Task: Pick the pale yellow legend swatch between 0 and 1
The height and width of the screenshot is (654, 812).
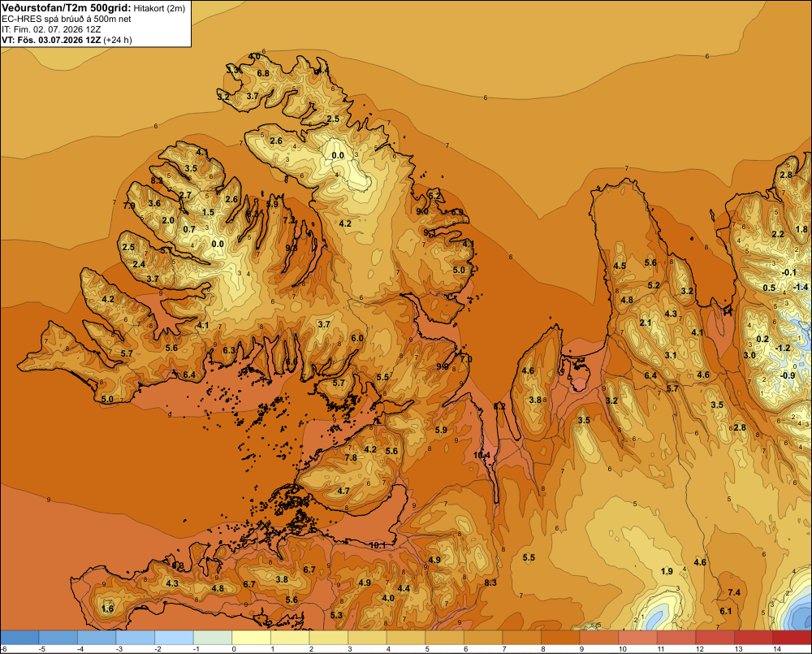Action: [251, 638]
